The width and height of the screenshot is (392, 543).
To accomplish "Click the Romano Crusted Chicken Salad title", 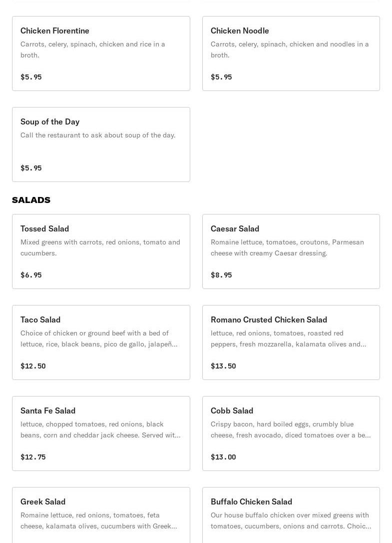I will (269, 319).
